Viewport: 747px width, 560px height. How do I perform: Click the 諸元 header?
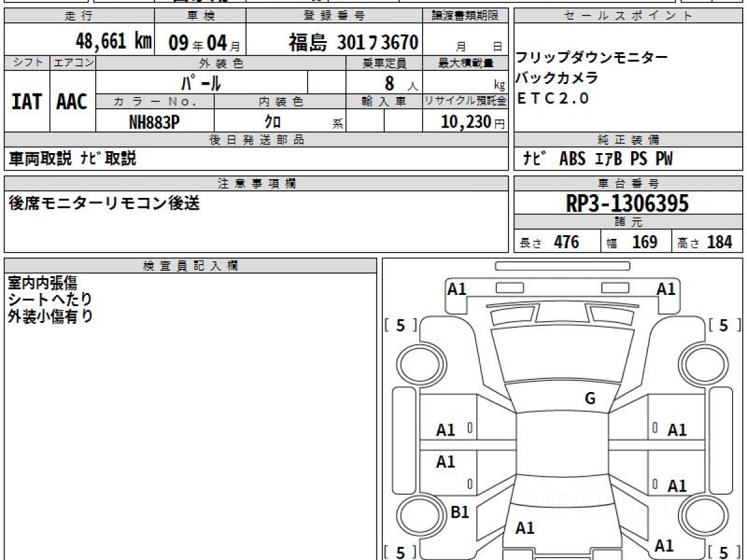[629, 222]
